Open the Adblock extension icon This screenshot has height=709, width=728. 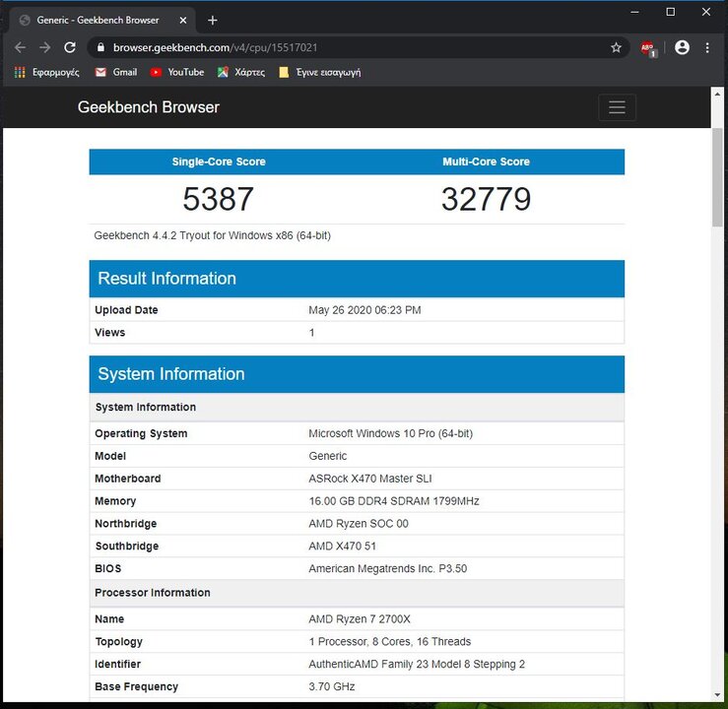click(648, 48)
